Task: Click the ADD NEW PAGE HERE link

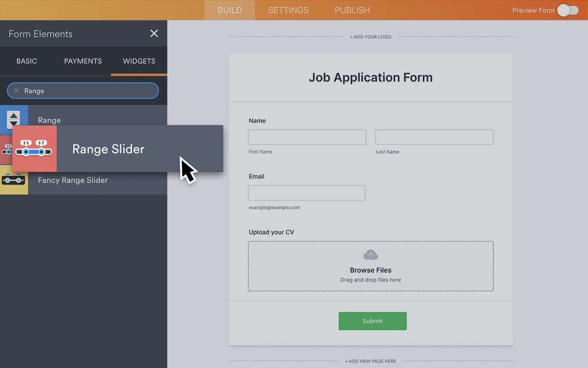Action: 371,361
